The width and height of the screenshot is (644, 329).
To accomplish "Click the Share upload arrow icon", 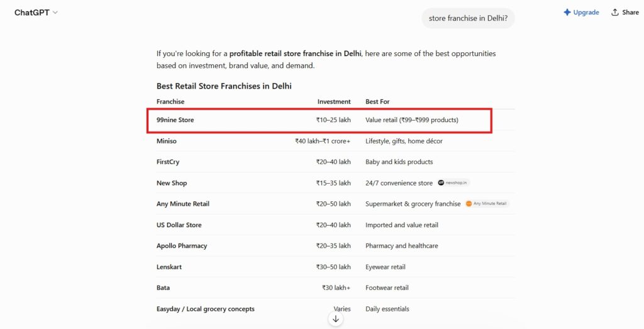I will 615,13.
